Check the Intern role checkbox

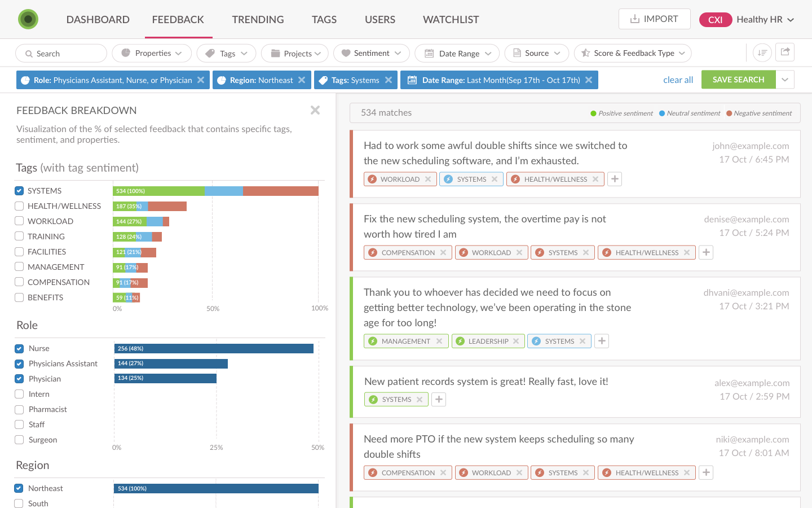[19, 394]
